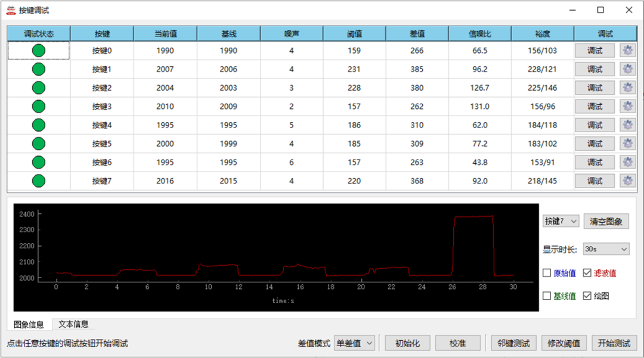Screen dimensions: 644x358
Task: Click the 噪声 column header
Action: click(292, 33)
